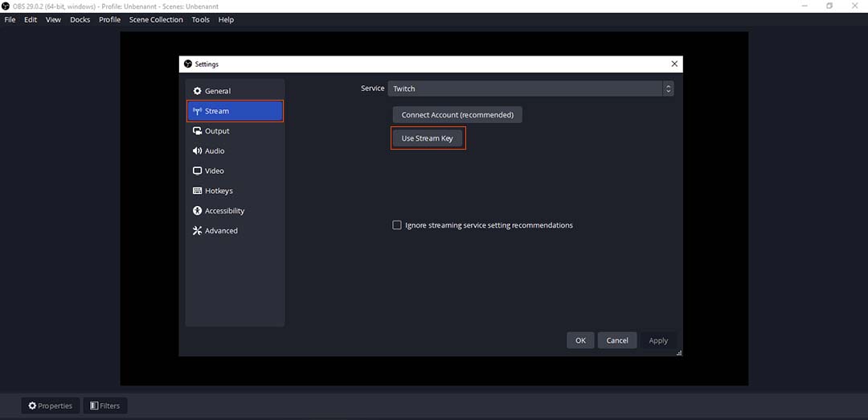Open the Edit menu

[31, 19]
